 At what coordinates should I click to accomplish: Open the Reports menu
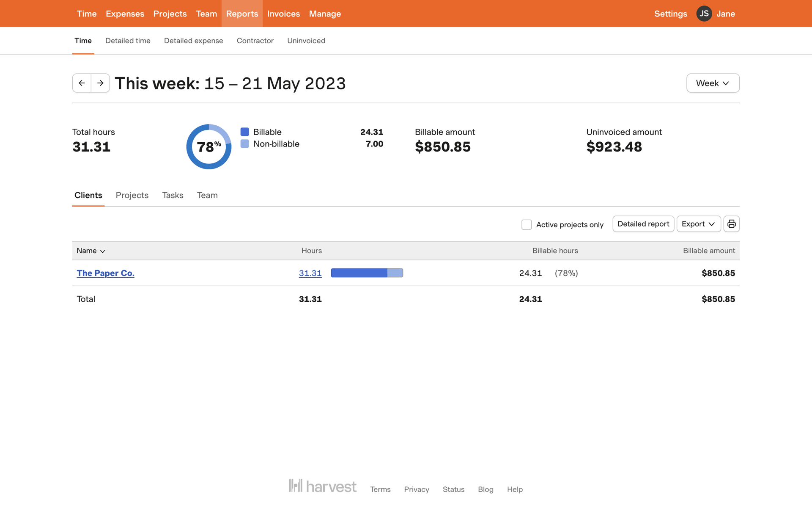242,14
